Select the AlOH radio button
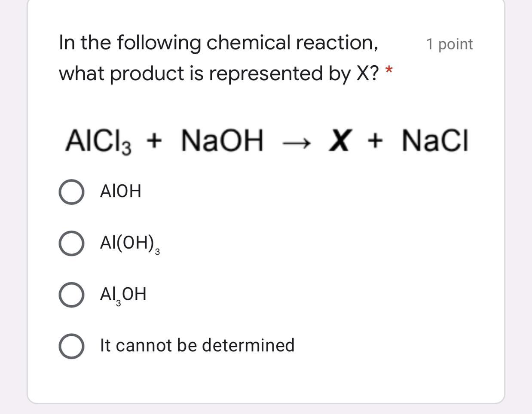 click(71, 192)
